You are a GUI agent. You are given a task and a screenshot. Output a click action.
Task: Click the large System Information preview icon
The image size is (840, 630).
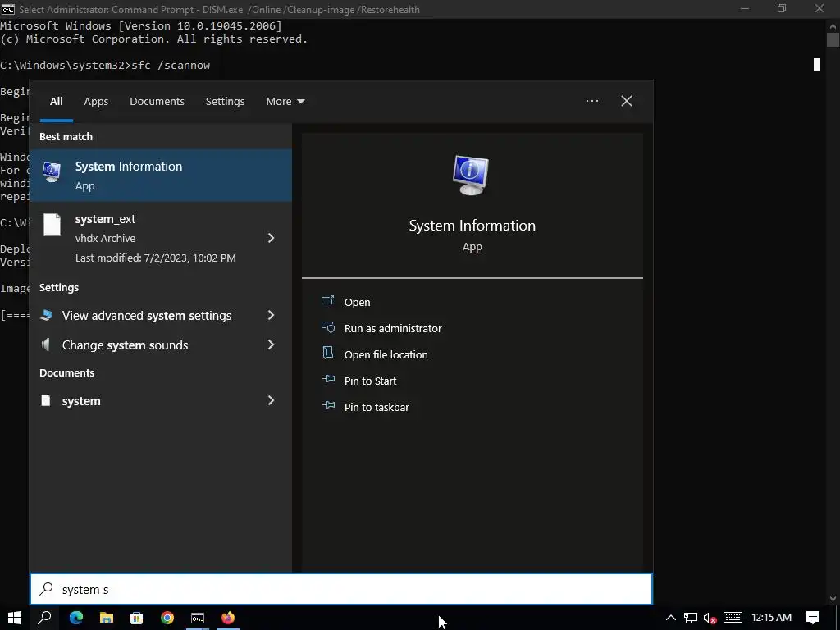click(x=471, y=176)
